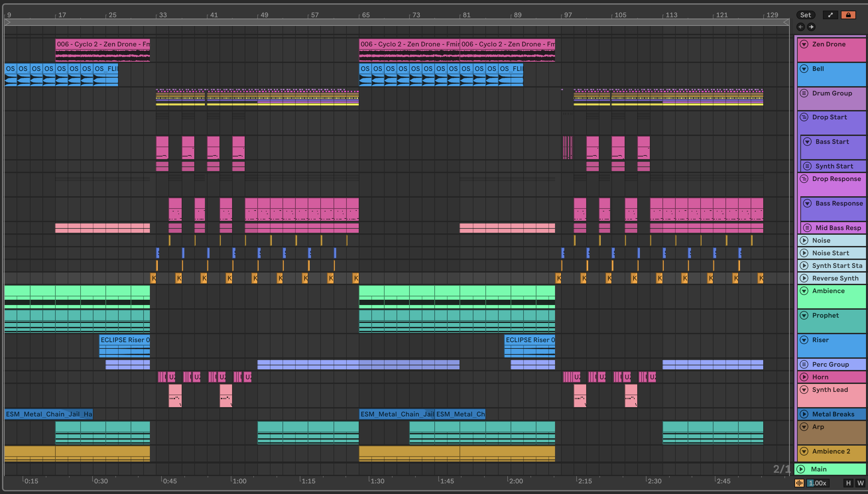
Task: Click 2:15 on the time ruler
Action: 585,481
